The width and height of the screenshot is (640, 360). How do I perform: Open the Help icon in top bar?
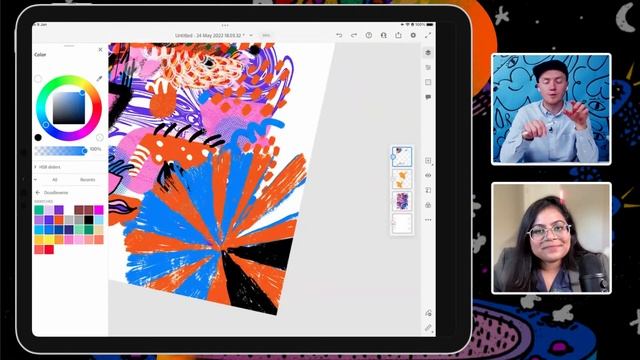coord(369,36)
